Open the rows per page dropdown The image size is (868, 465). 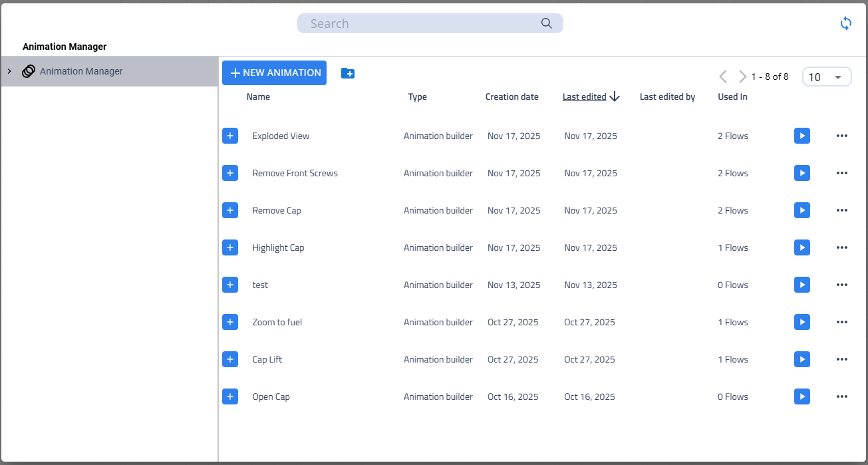(x=826, y=77)
